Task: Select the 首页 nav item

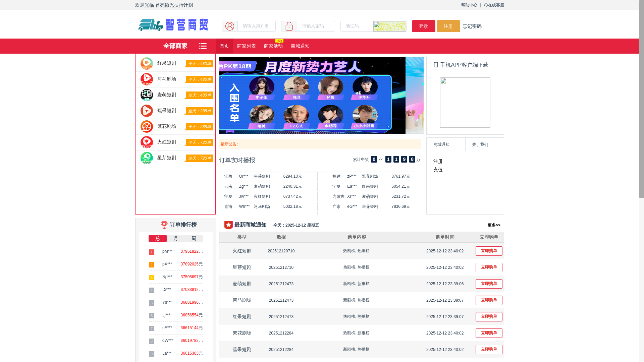Action: click(224, 46)
